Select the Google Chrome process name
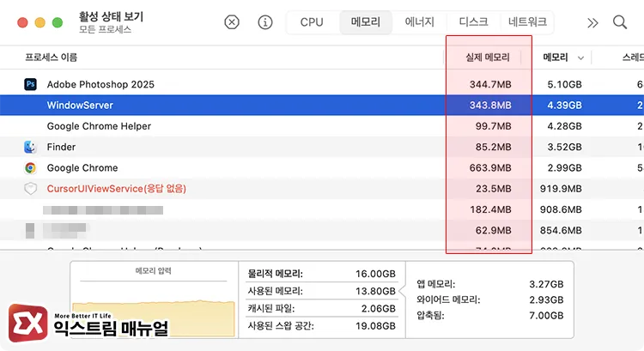Screen dimensions: 644x351 click(82, 168)
